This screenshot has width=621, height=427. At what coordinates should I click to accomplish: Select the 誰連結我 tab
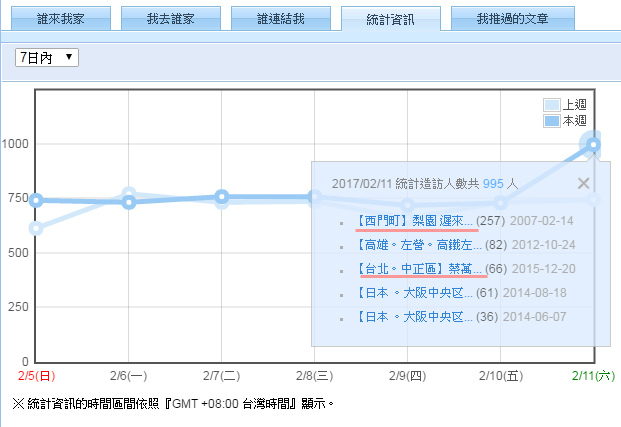tap(281, 18)
